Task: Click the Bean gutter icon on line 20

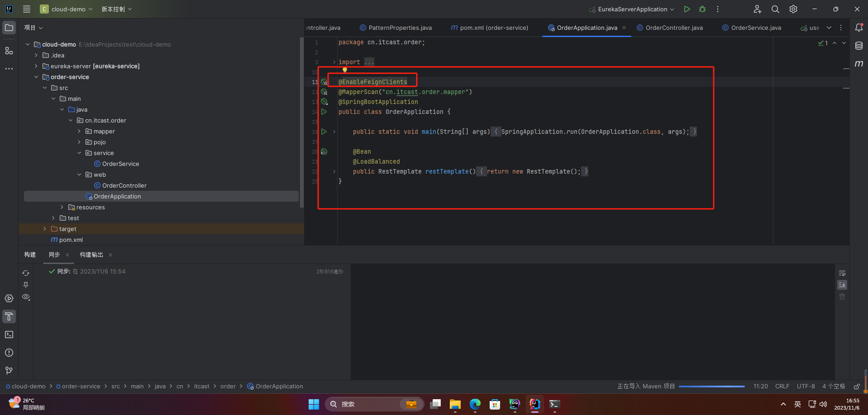Action: pyautogui.click(x=324, y=151)
